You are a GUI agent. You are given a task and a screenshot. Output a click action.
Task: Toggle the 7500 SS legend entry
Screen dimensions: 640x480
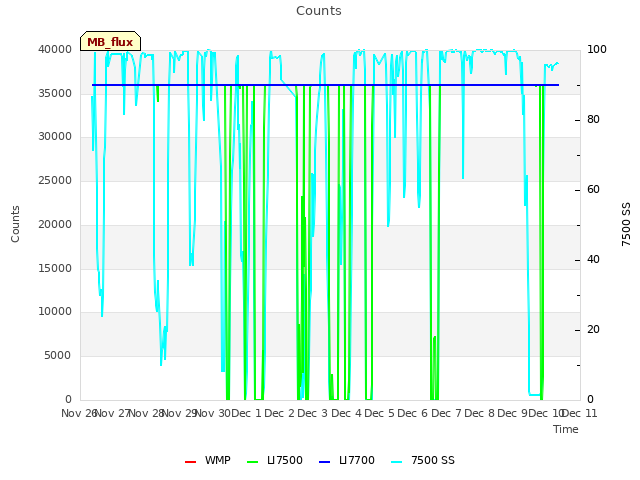click(422, 460)
